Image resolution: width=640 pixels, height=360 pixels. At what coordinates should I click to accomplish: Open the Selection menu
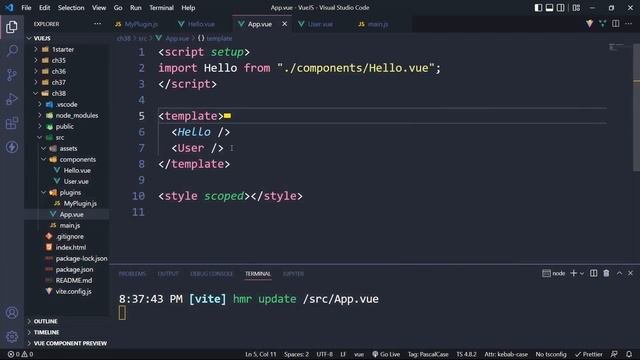tap(71, 8)
